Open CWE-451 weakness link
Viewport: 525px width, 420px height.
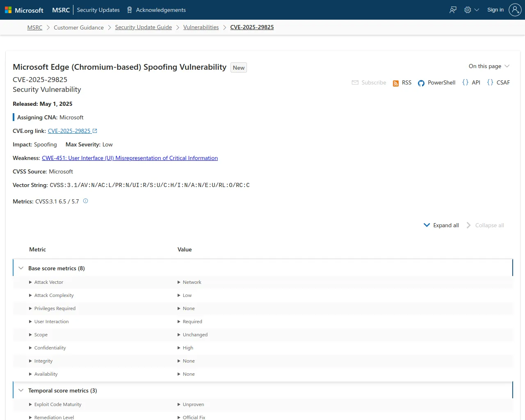130,158
